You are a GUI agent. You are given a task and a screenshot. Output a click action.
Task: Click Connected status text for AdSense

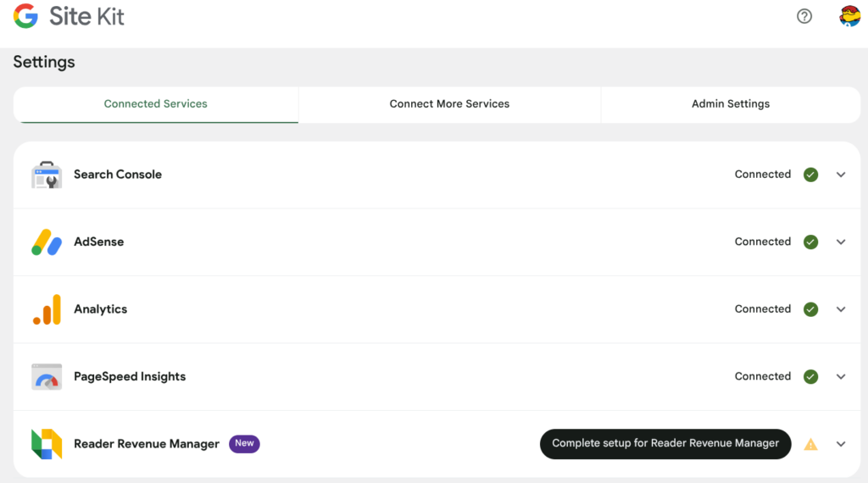[763, 241]
